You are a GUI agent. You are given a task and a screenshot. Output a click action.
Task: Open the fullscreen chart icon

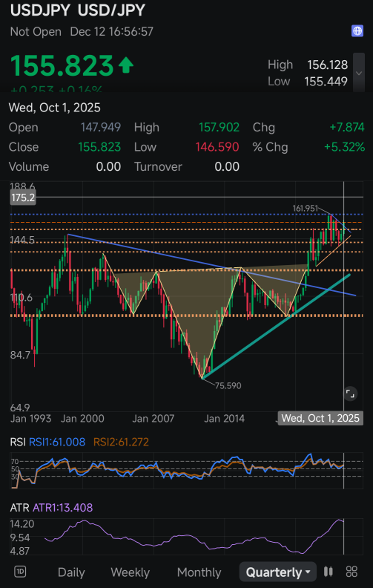pyautogui.click(x=350, y=393)
